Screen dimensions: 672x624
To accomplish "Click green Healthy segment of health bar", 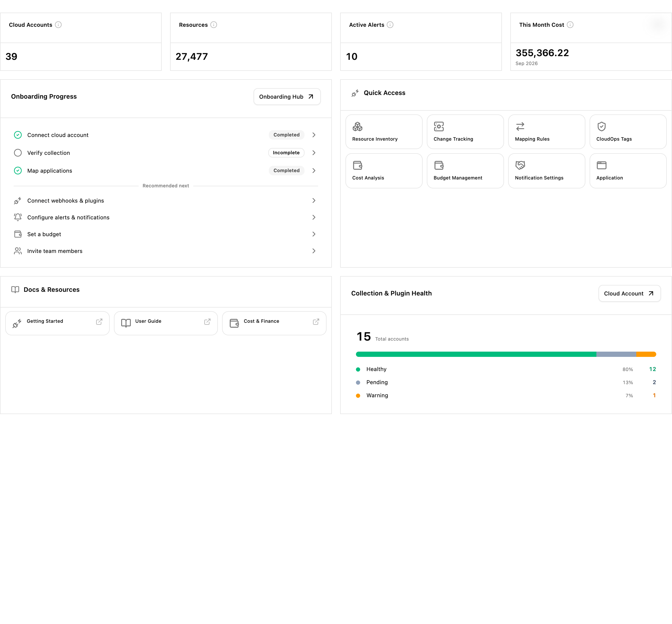I will (476, 354).
